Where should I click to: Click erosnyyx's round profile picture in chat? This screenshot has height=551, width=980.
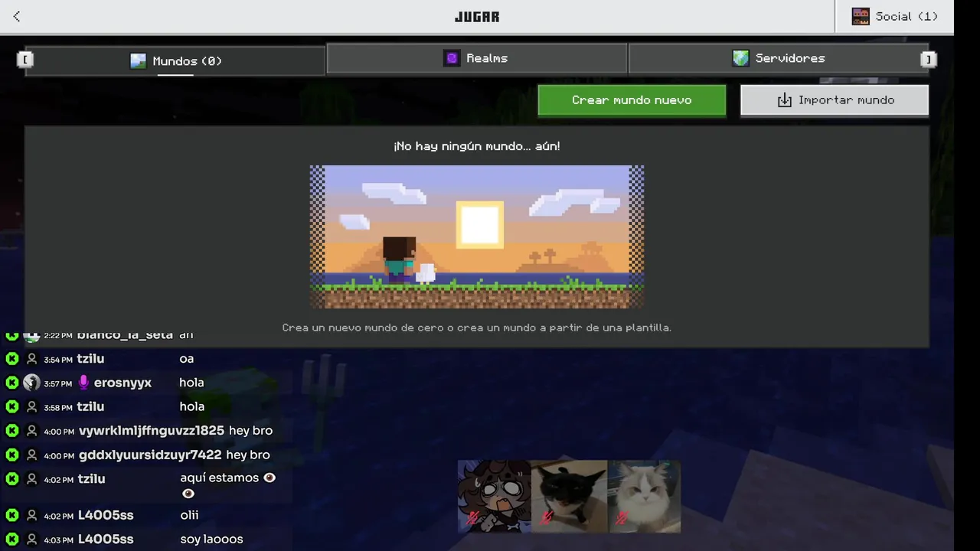[31, 382]
